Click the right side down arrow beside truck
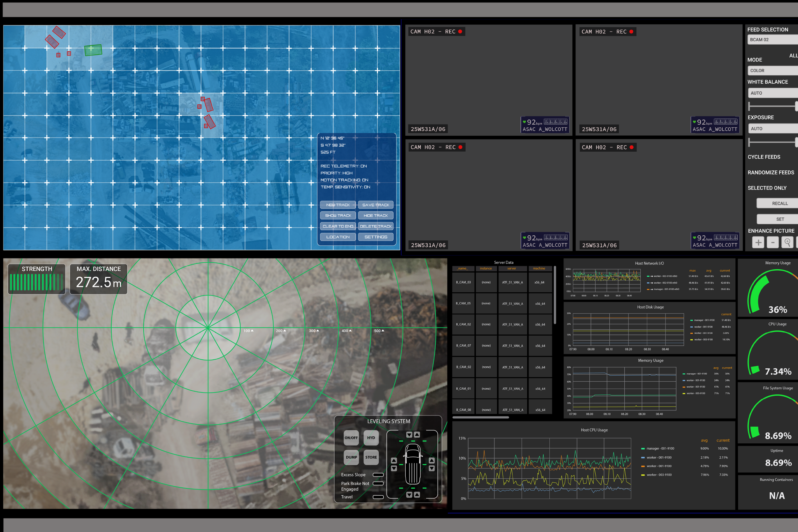 [432, 468]
